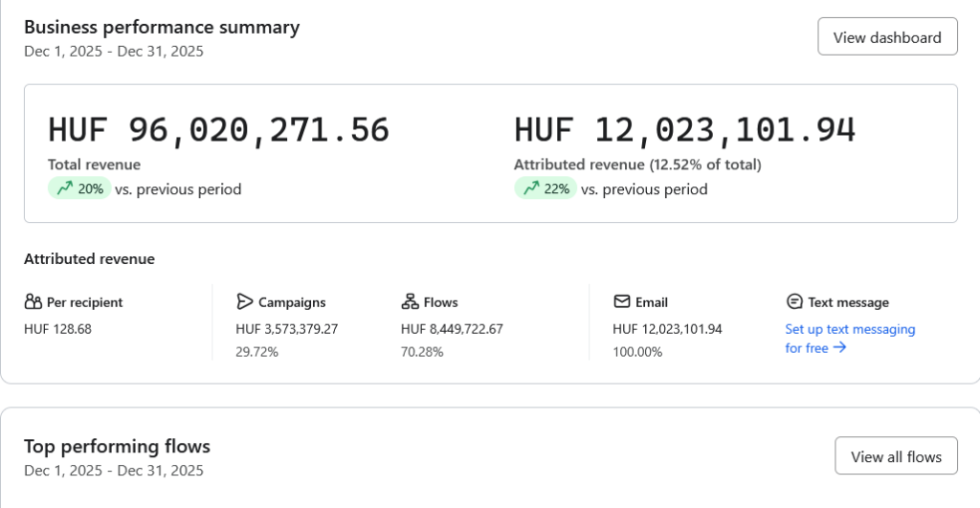Click the arrow after 'for free'
This screenshot has height=508, width=980.
pos(840,348)
